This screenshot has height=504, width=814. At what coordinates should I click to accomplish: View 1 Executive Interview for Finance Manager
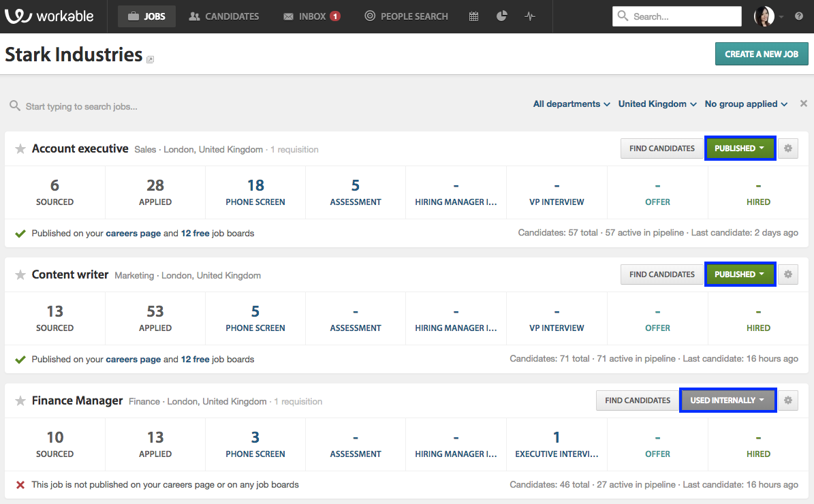[557, 444]
